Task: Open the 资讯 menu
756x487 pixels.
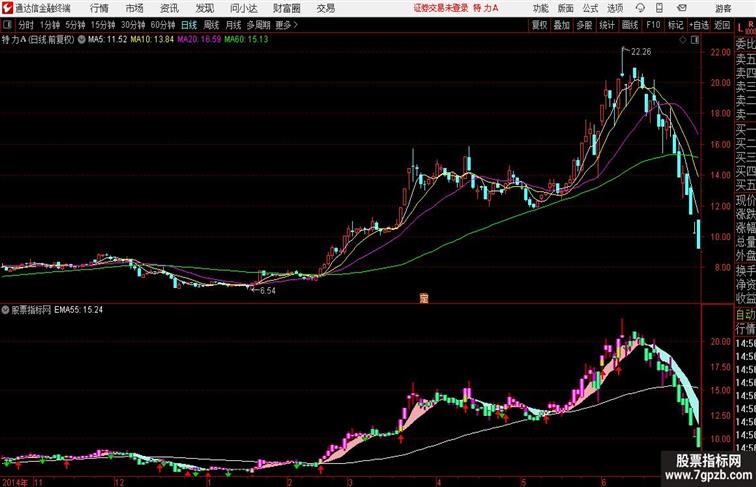Action: click(169, 8)
